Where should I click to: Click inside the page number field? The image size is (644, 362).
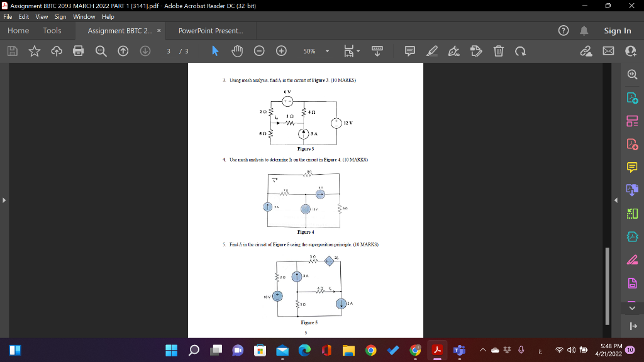[x=169, y=51]
